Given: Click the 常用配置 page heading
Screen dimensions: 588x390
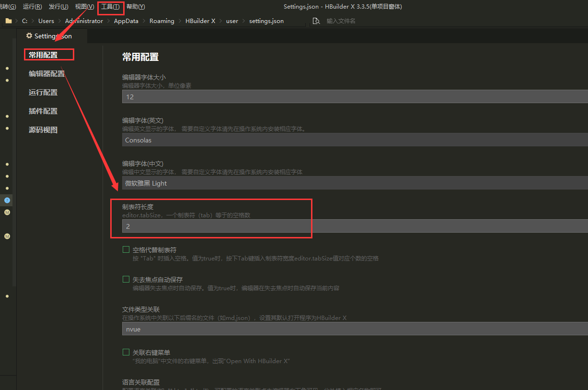Looking at the screenshot, I should coord(140,57).
